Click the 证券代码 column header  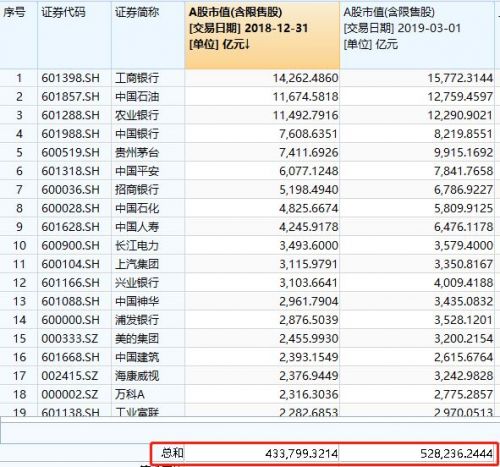(x=74, y=35)
